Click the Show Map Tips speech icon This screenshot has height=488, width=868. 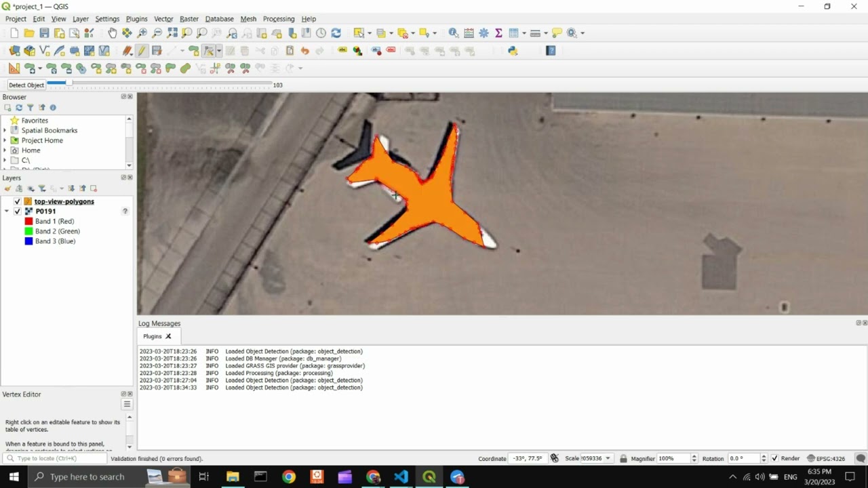[x=557, y=33]
